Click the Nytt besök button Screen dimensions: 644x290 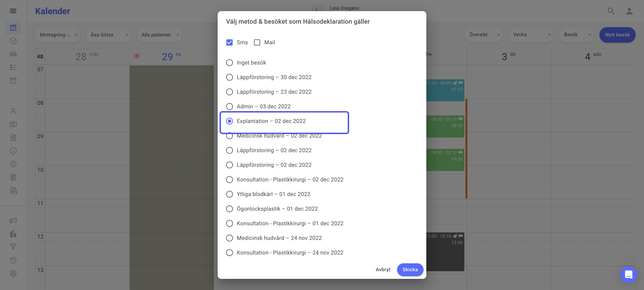[617, 35]
